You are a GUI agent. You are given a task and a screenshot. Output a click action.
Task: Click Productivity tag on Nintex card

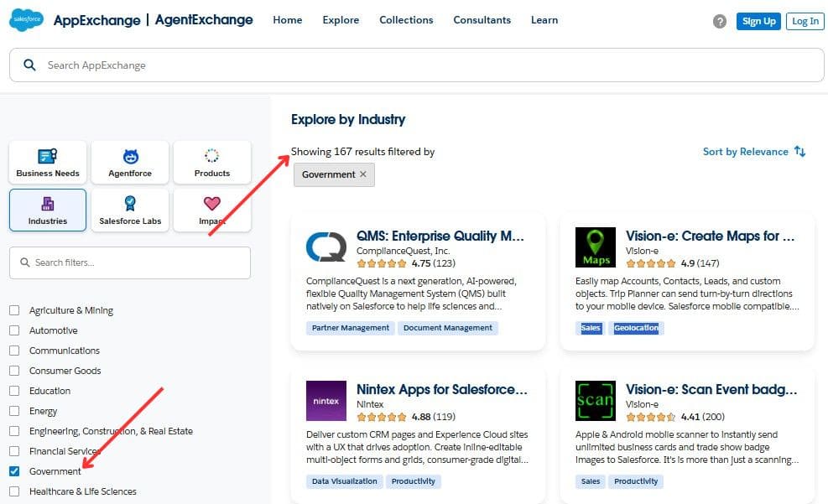click(413, 481)
